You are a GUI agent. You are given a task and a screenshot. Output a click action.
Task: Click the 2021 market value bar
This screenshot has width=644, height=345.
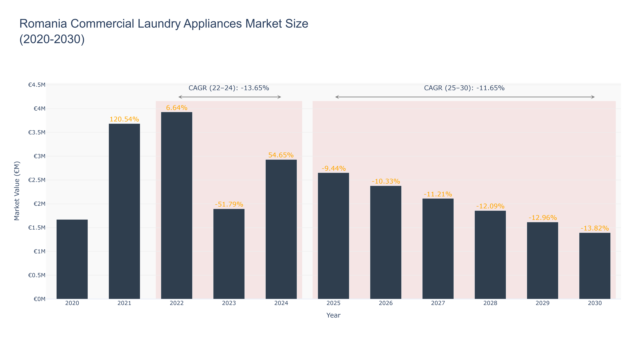[x=124, y=211]
